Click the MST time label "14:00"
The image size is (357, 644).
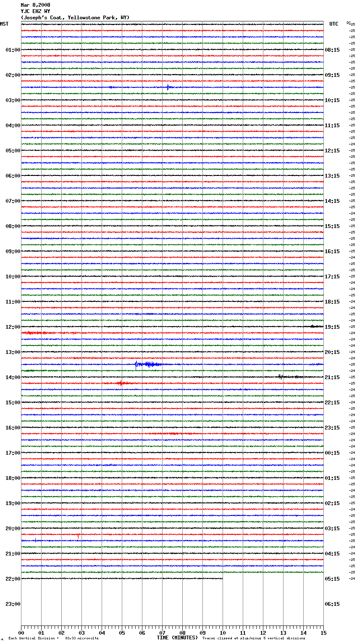[13, 377]
